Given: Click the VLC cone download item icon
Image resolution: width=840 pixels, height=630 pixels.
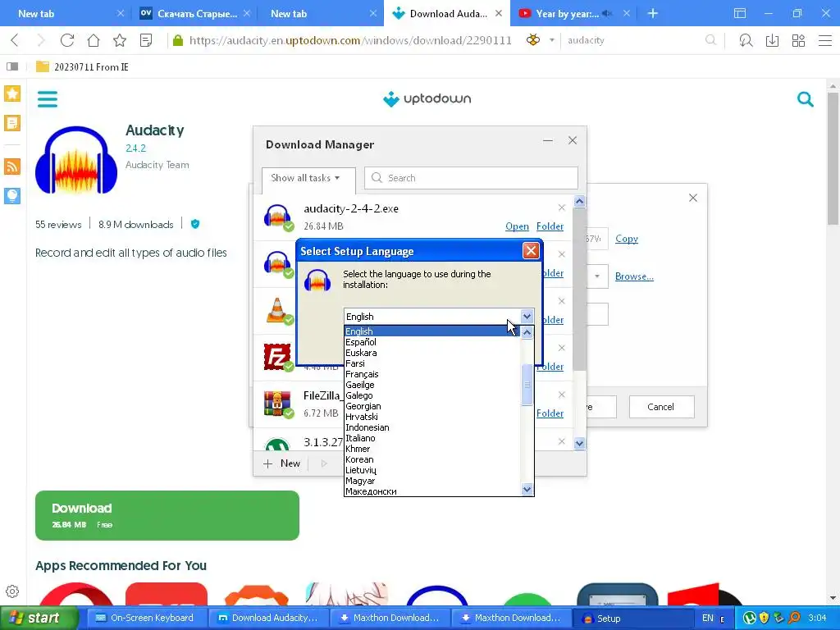Looking at the screenshot, I should coord(277,309).
